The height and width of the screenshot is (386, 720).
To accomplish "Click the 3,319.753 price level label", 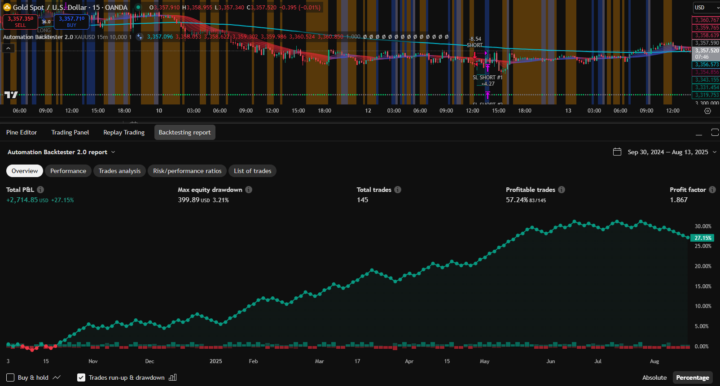I will [x=706, y=95].
